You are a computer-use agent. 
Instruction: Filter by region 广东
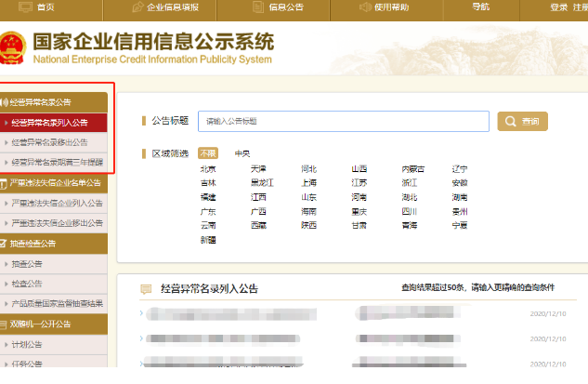click(x=208, y=212)
